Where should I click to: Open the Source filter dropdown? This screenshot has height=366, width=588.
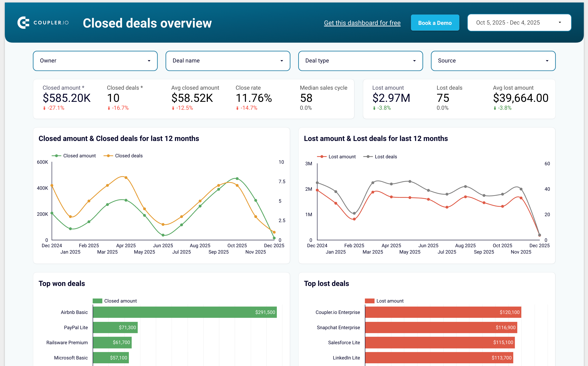pos(493,61)
